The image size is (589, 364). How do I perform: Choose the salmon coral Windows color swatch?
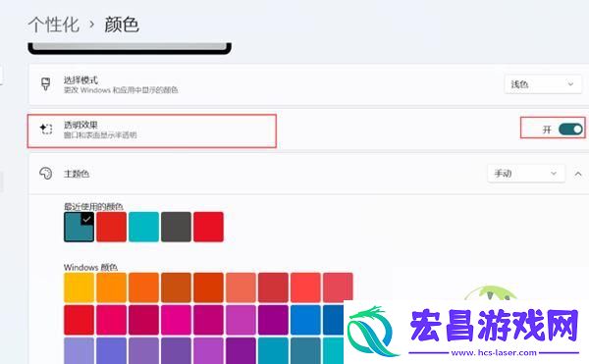[x=241, y=287]
